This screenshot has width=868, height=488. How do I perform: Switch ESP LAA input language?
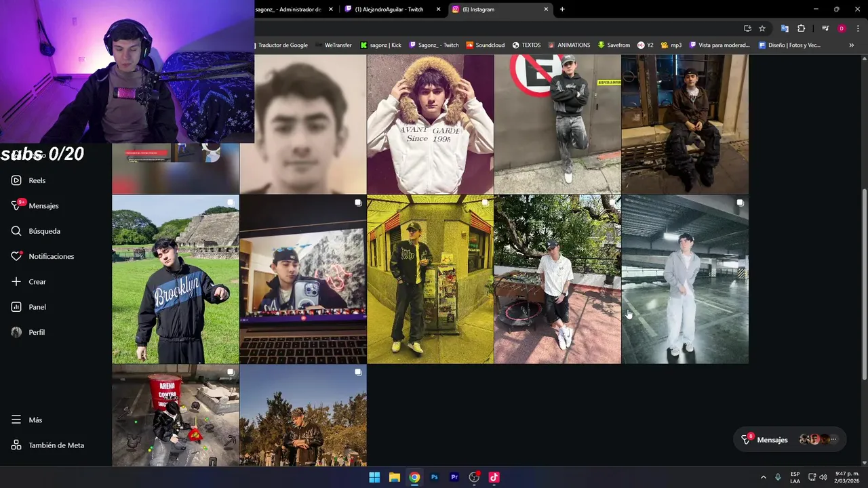pos(795,477)
